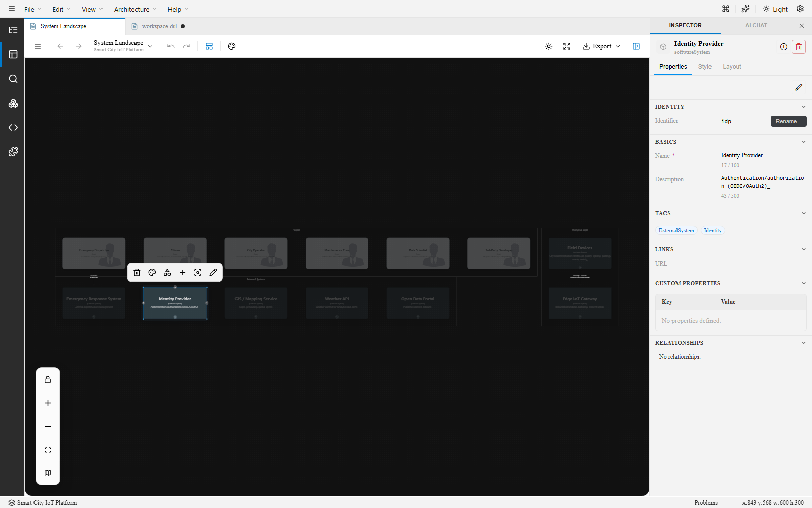Image resolution: width=812 pixels, height=508 pixels.
Task: Switch to the workspace.dsl tab
Action: pos(176,26)
